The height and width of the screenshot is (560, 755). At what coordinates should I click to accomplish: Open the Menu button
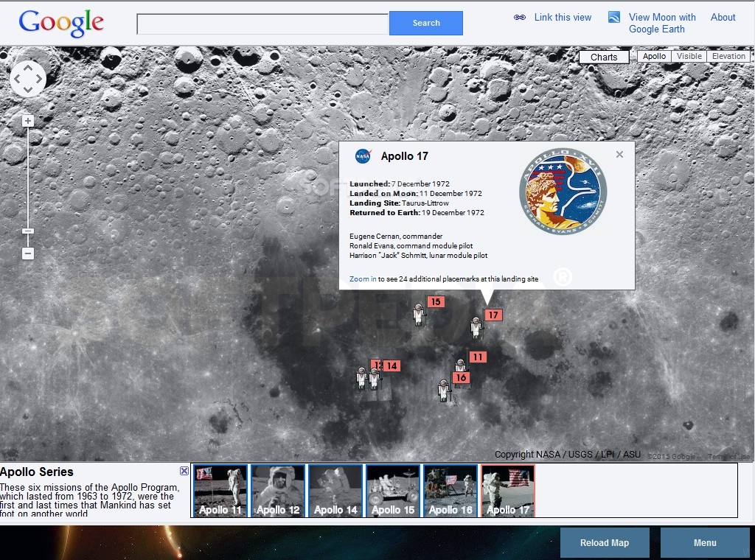click(x=705, y=542)
